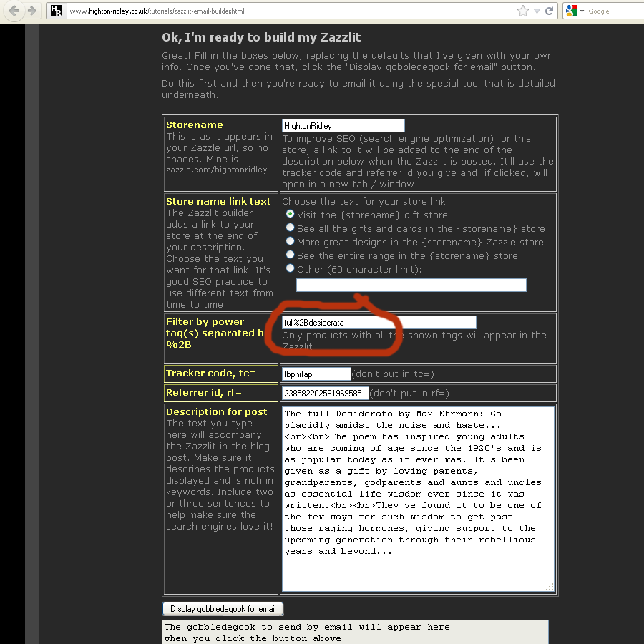The height and width of the screenshot is (644, 644).
Task: Click the 'Referrer id, rf=' label
Action: tap(204, 392)
